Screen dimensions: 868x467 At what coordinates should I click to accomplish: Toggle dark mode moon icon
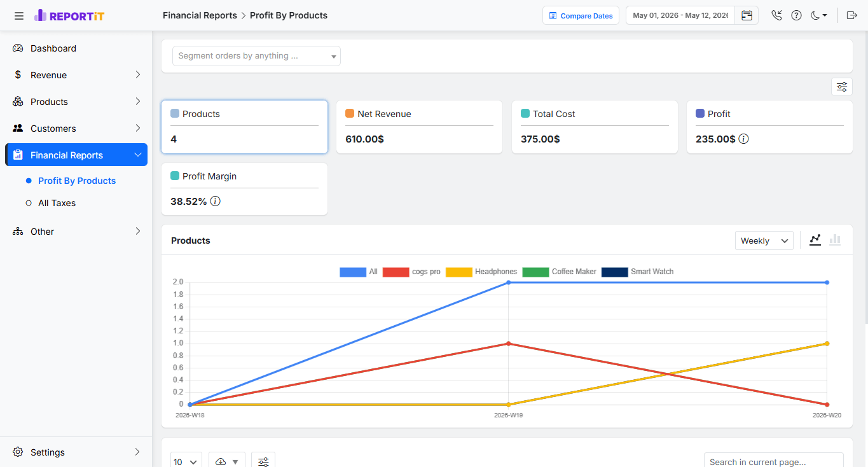point(818,16)
